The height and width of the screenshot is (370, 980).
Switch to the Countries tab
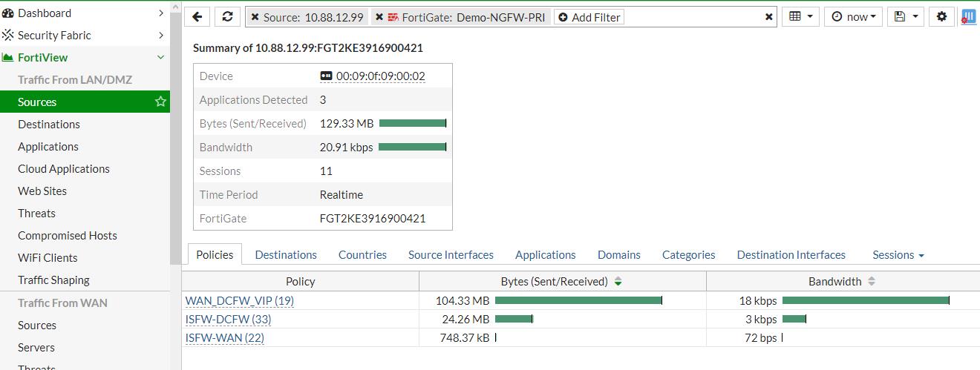(362, 254)
